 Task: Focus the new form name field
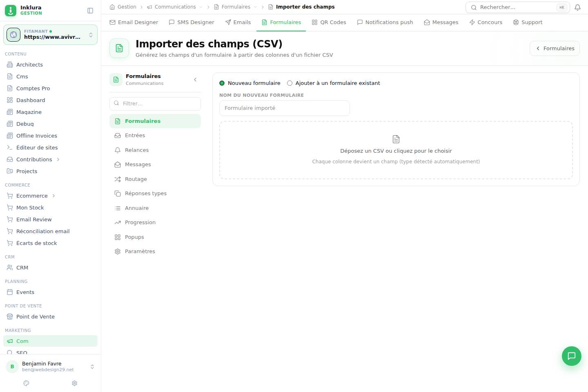[x=285, y=108]
